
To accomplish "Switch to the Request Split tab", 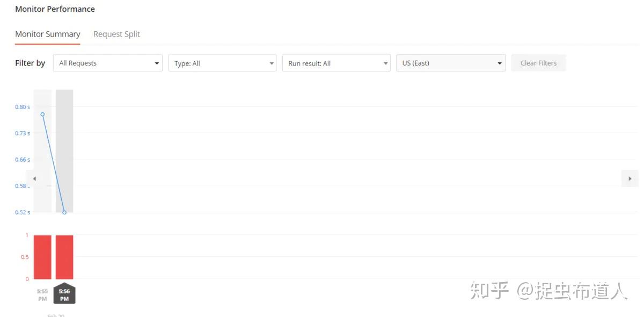I will (x=116, y=33).
